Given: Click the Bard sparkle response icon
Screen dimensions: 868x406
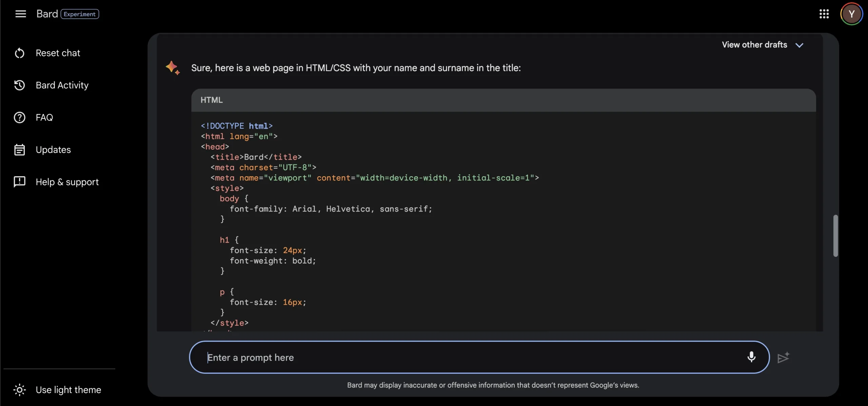Looking at the screenshot, I should tap(173, 68).
